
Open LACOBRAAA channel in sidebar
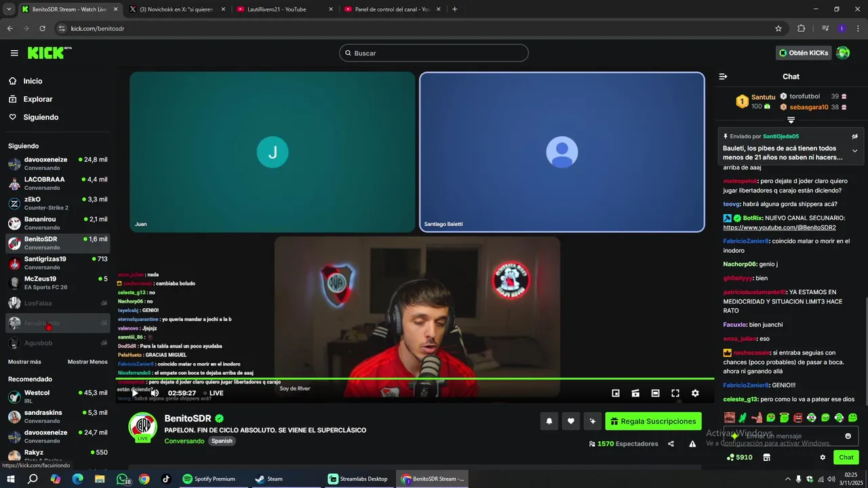tap(58, 184)
